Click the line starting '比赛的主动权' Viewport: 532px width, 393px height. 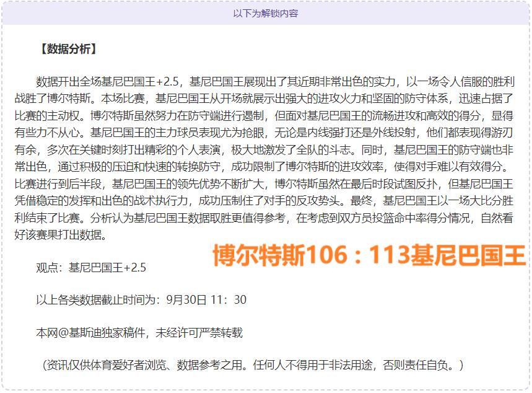[264, 116]
